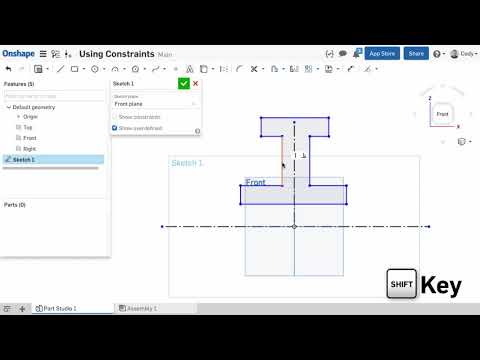Open the tab manager icon
Viewport: 480px width, 360px height.
tap(7, 309)
